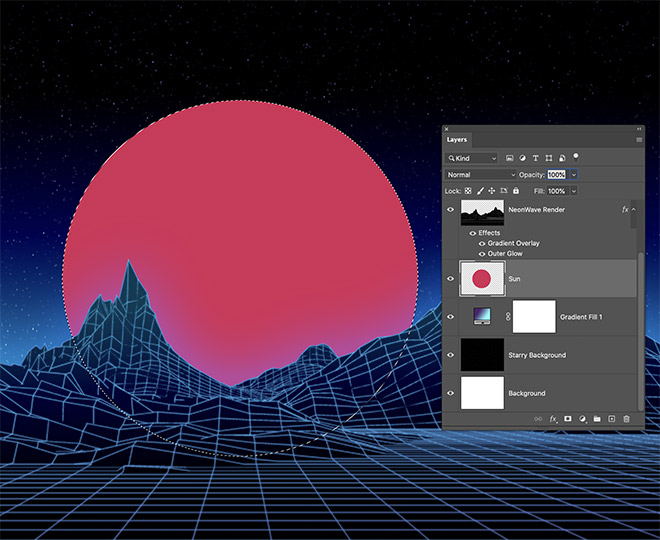Open the fx layer style icon at bottom
Image resolution: width=660 pixels, height=540 pixels.
point(552,419)
